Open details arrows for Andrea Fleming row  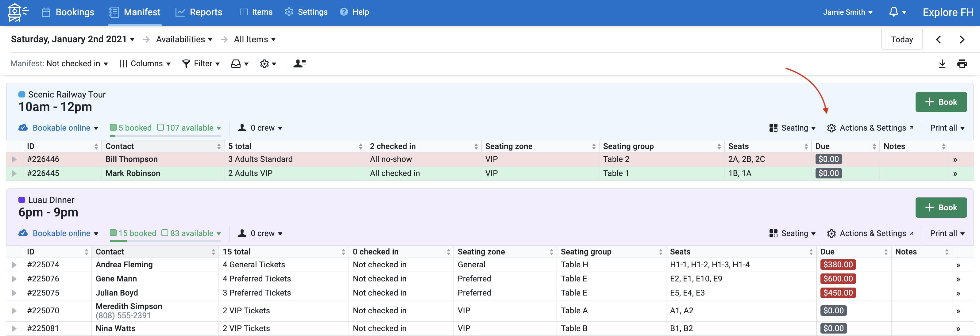point(958,265)
